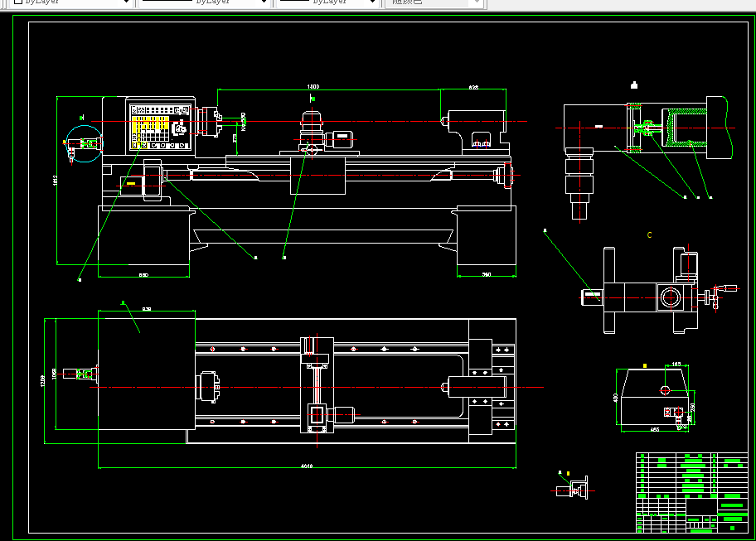
Task: Select the CNC control panel on the lathe
Action: click(161, 127)
